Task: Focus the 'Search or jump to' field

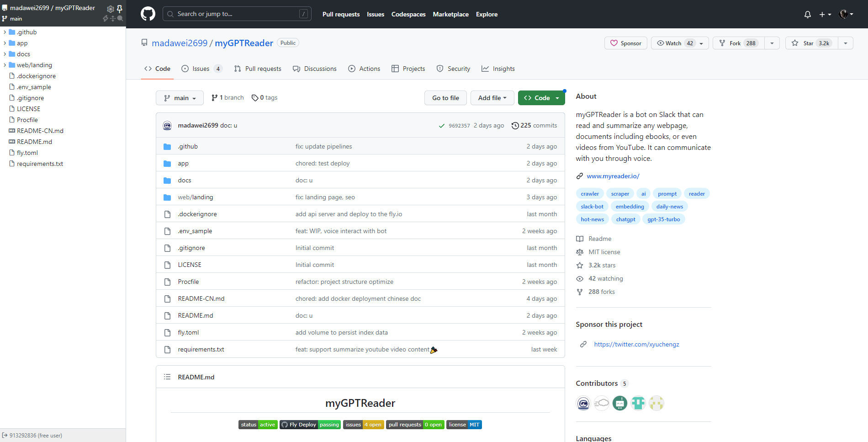Action: click(x=237, y=14)
